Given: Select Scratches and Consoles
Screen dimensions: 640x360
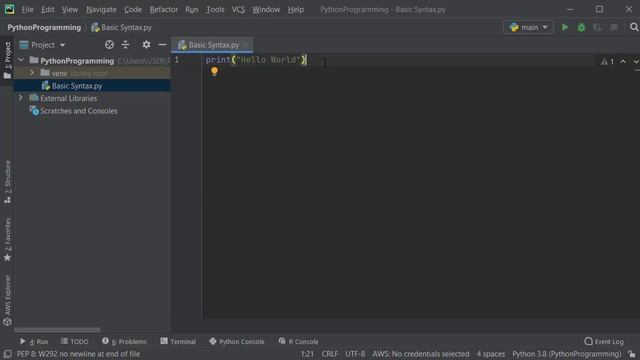Looking at the screenshot, I should pyautogui.click(x=78, y=111).
